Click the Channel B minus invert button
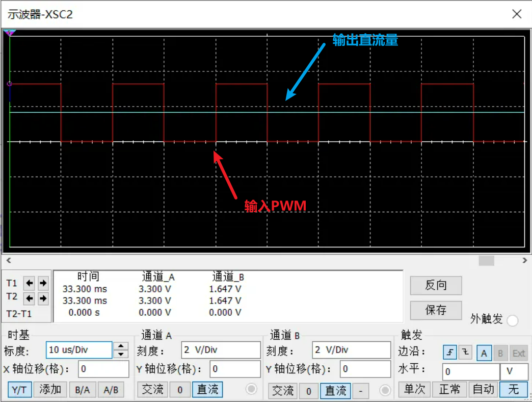This screenshot has height=402, width=532. point(360,391)
